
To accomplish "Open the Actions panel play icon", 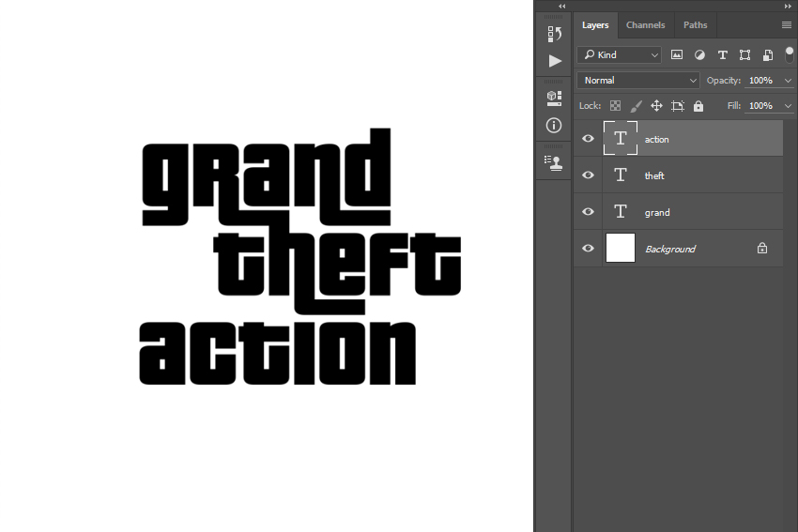I will pos(554,61).
